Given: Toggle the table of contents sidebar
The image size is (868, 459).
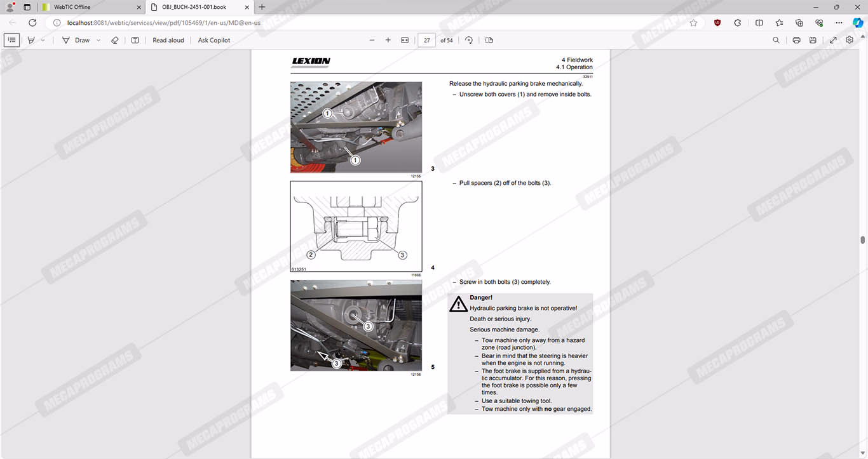Looking at the screenshot, I should [11, 40].
